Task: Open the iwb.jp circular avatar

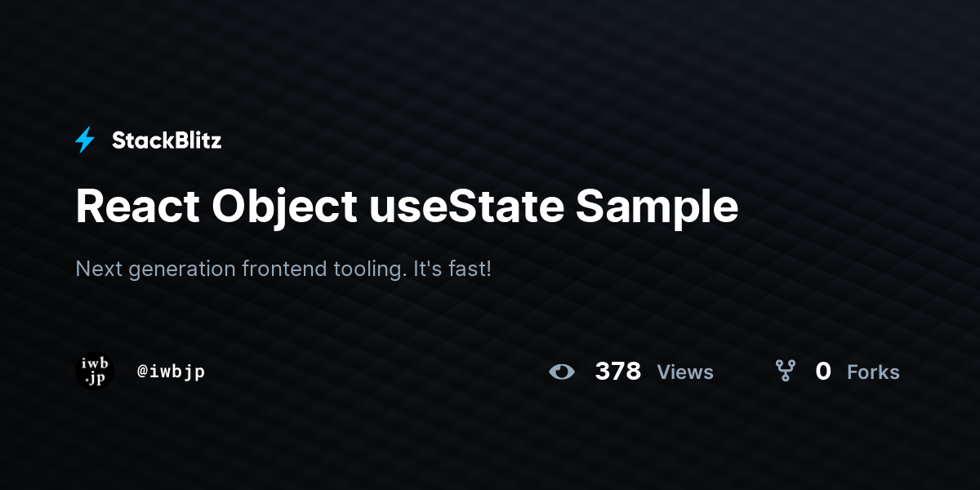Action: point(95,371)
